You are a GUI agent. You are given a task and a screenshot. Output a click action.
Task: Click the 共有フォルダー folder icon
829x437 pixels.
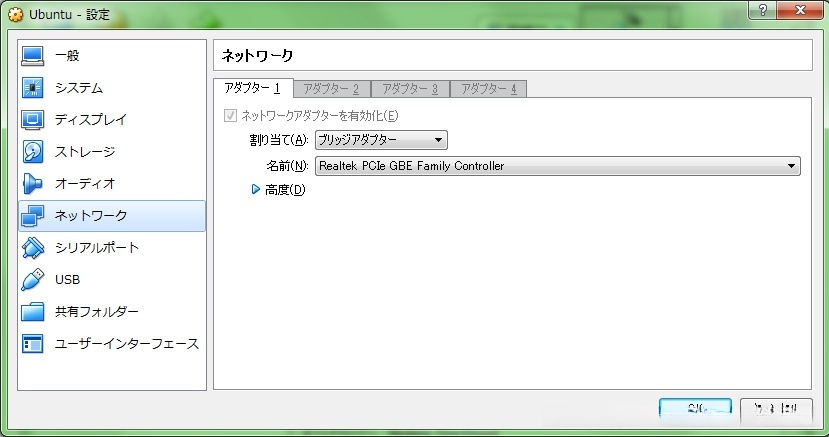(33, 312)
